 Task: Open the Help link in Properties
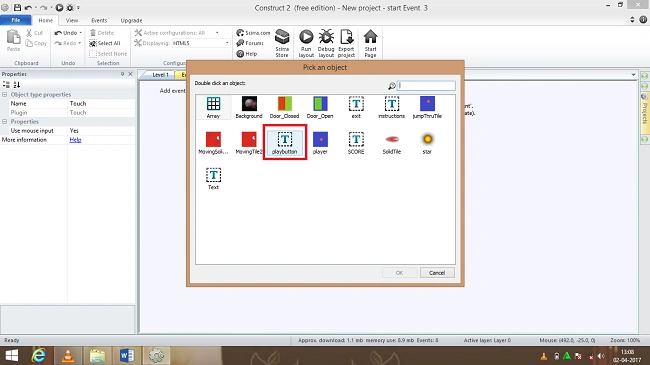point(75,140)
